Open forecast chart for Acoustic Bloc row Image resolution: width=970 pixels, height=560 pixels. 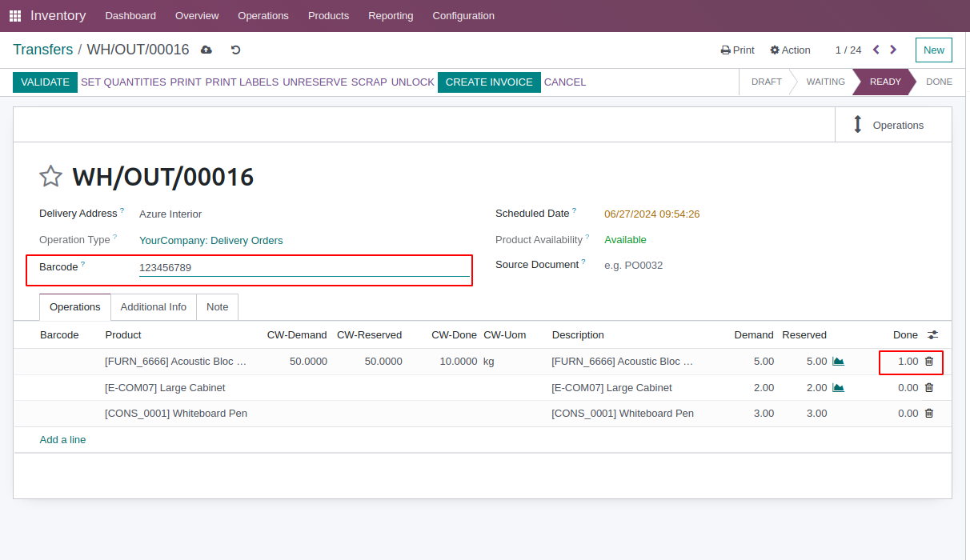click(838, 362)
